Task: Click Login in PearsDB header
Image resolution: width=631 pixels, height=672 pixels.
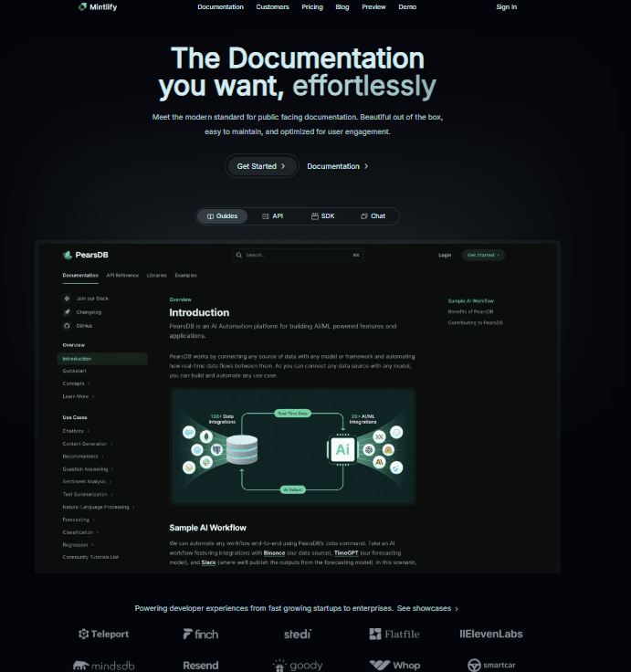Action: [445, 255]
